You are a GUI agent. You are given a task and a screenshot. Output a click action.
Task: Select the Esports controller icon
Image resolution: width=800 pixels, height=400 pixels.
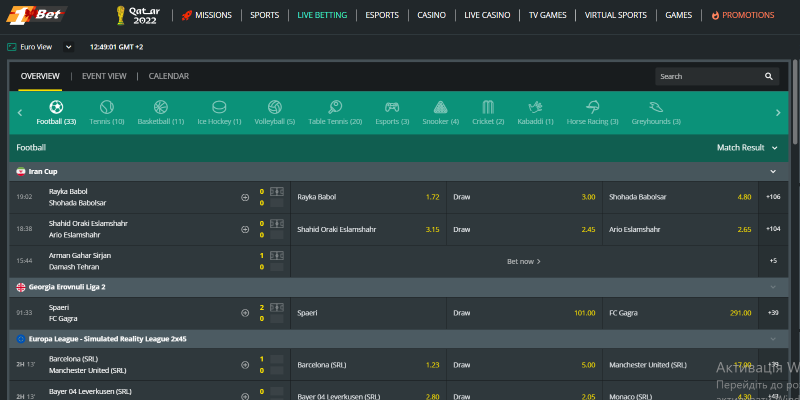[392, 107]
